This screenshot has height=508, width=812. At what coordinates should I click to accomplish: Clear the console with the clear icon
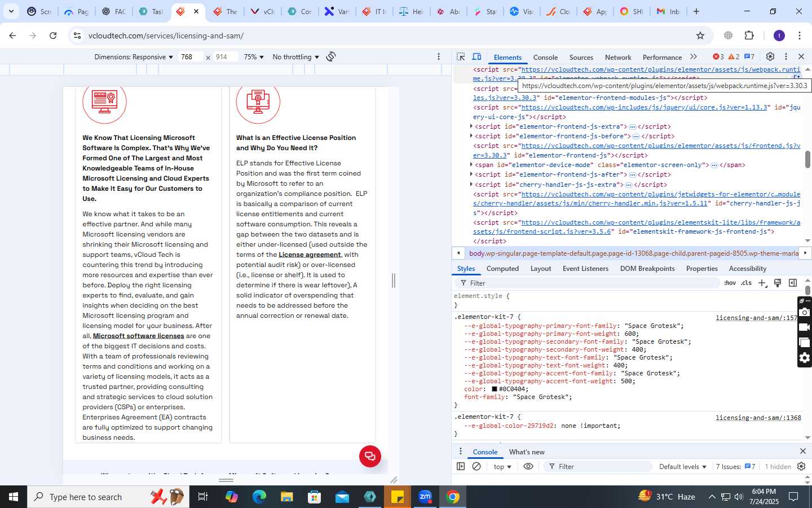point(476,466)
